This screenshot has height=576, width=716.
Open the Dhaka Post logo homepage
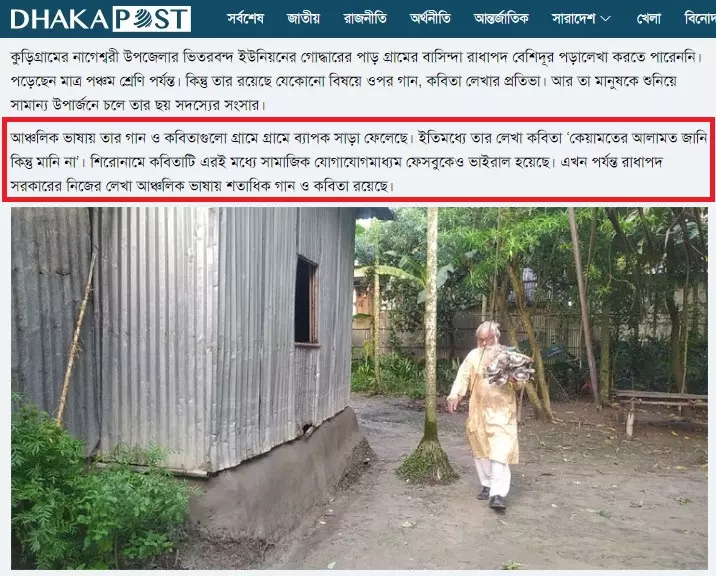pos(100,19)
